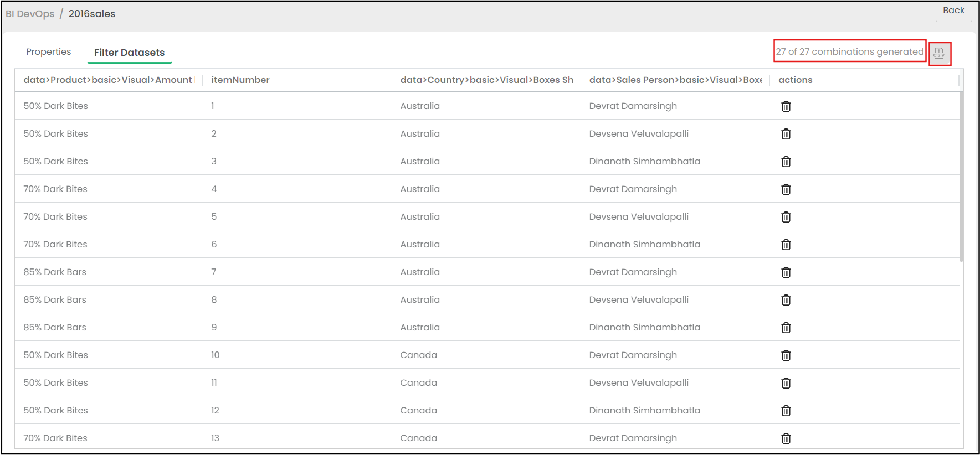The image size is (980, 455).
Task: Click the Product Amount column header
Action: click(107, 80)
